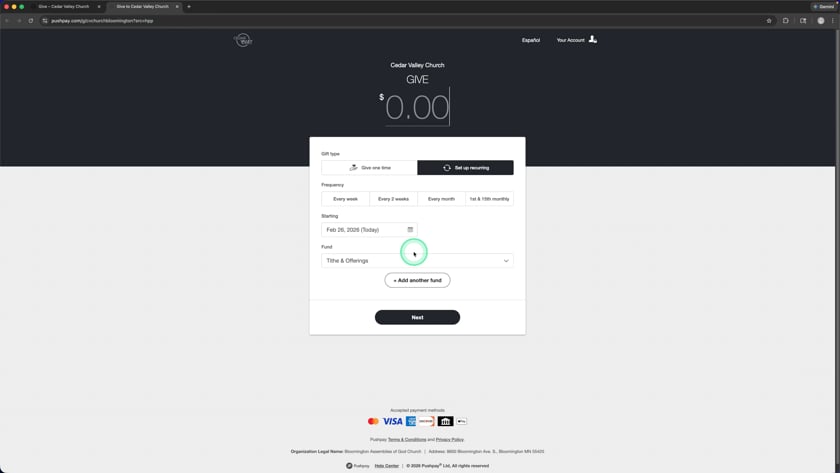Open the Starting date calendar icon
This screenshot has height=473, width=840.
pyautogui.click(x=410, y=230)
